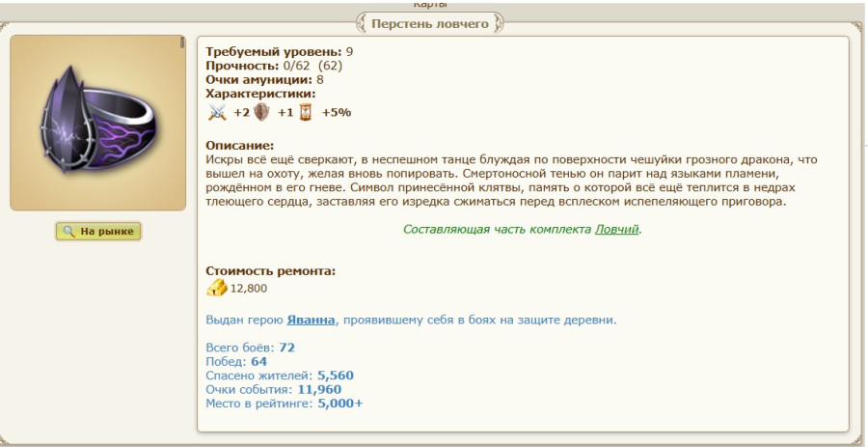Click the +1 defense value

[285, 112]
